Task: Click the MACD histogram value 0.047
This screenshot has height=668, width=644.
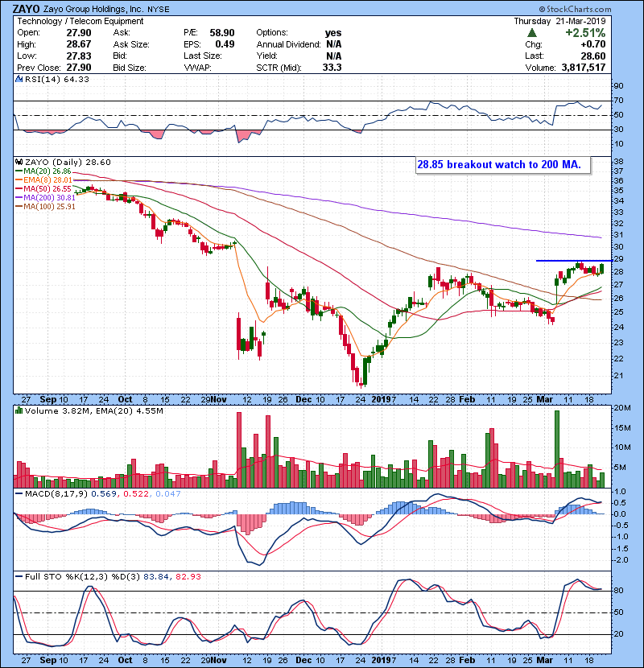Action: pyautogui.click(x=168, y=493)
